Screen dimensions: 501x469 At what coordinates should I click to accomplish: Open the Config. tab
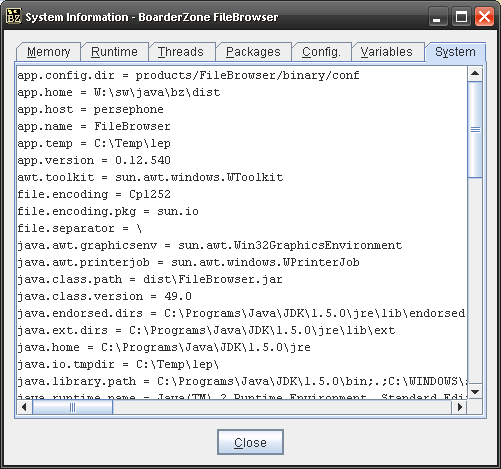tap(321, 52)
